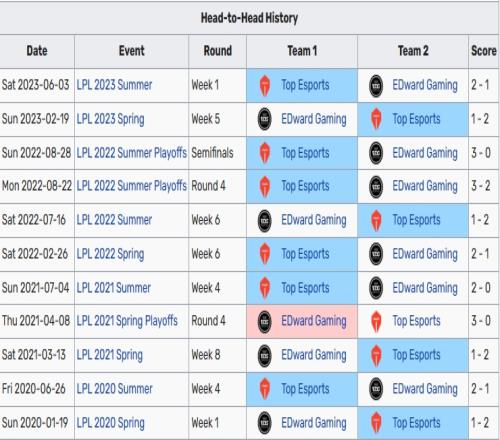Screen dimensions: 500x440
Task: Click the 3 - 0 score in 2021-04-08 row
Action: [481, 321]
